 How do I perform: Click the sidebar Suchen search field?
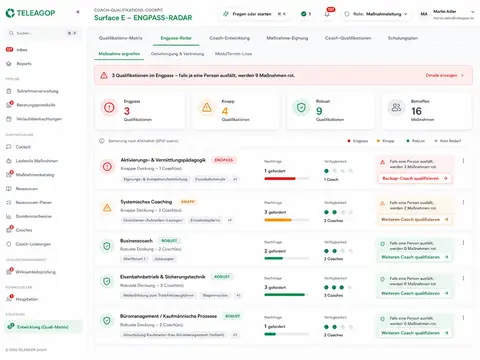coord(43,33)
